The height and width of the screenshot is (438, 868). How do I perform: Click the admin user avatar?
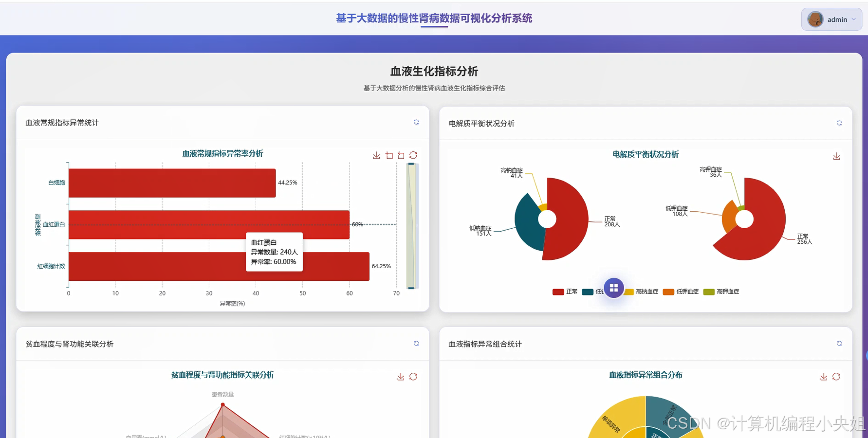pyautogui.click(x=815, y=19)
